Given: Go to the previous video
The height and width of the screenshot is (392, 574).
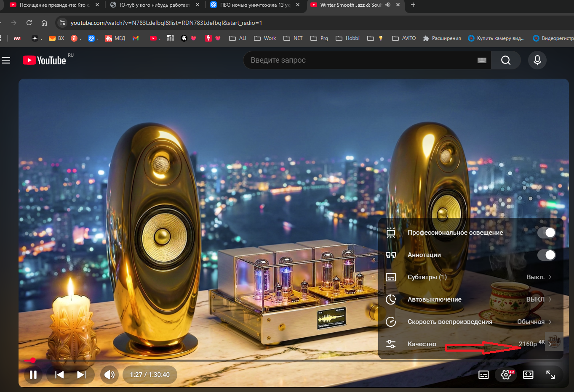Looking at the screenshot, I should pos(59,375).
